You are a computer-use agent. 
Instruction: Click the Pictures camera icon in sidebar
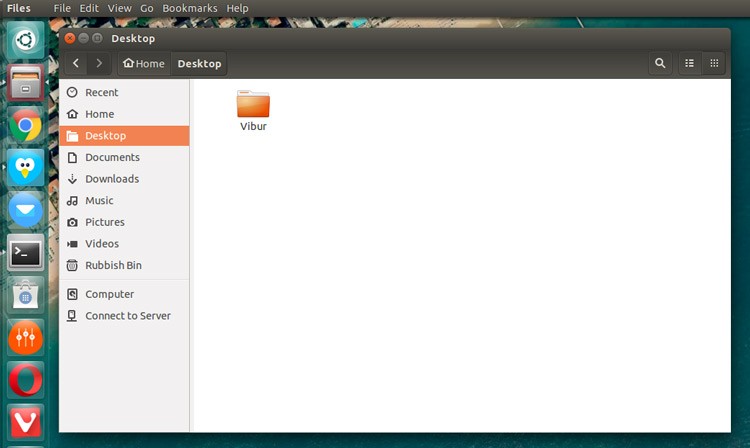72,222
